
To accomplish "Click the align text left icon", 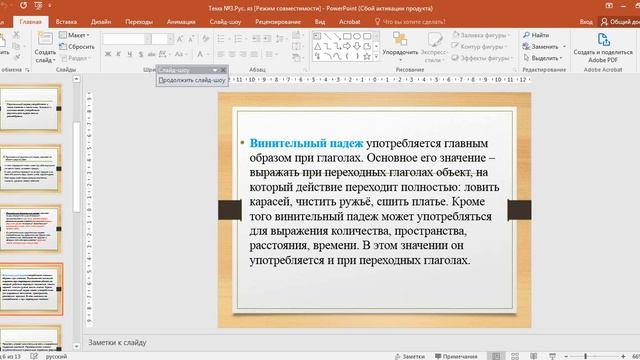I will [x=221, y=54].
